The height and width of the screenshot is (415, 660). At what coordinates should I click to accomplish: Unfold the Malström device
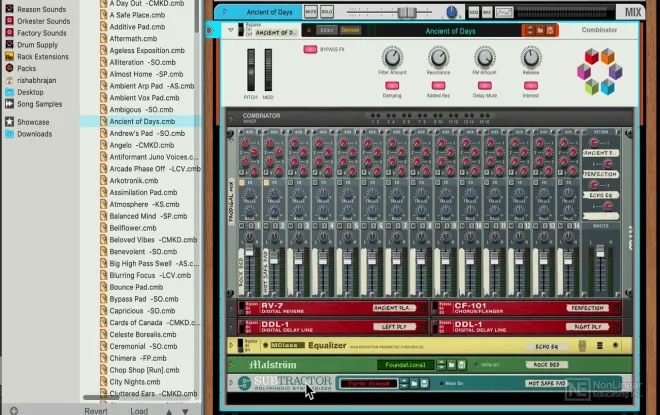pos(231,364)
